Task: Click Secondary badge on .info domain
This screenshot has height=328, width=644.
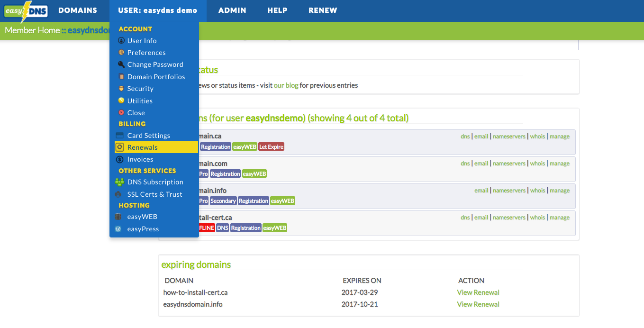Action: click(223, 201)
